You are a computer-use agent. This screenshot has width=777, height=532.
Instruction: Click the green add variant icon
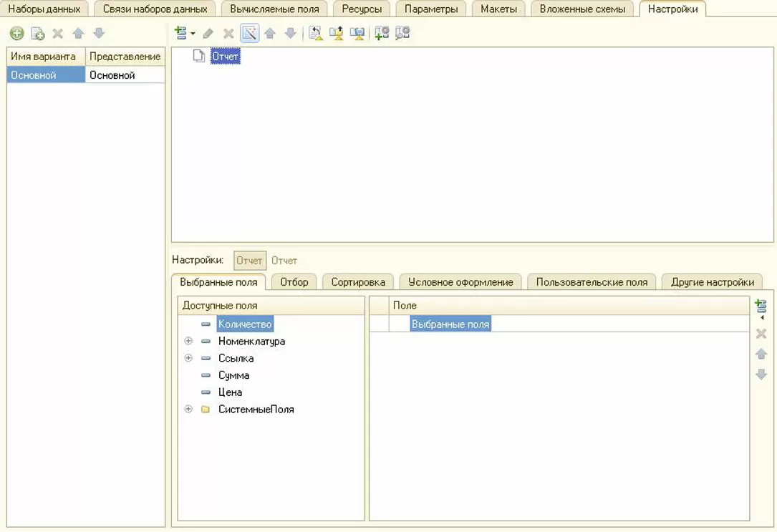click(x=16, y=34)
